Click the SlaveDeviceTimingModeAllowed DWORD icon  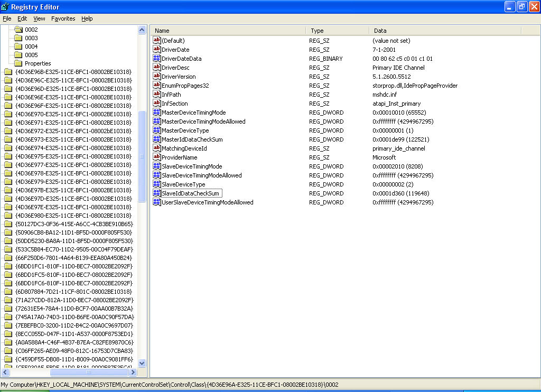pos(156,175)
